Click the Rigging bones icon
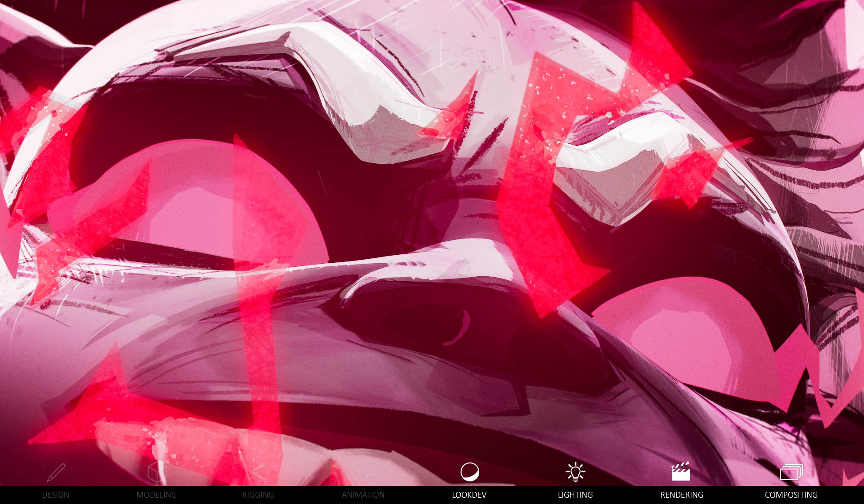 [258, 472]
